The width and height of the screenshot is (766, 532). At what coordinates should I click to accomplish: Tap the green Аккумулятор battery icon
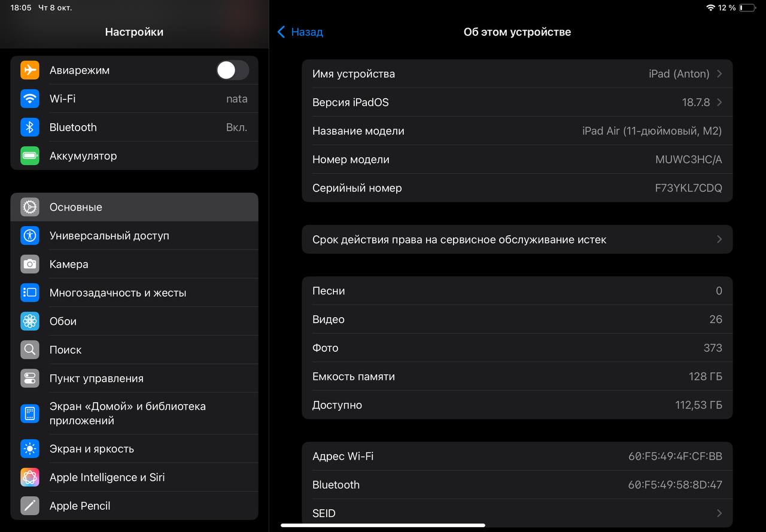pos(30,156)
